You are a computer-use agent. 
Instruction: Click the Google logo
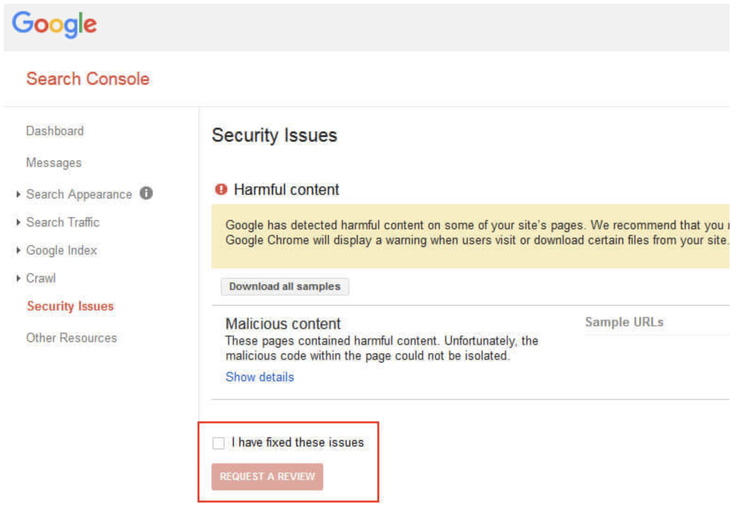point(54,24)
